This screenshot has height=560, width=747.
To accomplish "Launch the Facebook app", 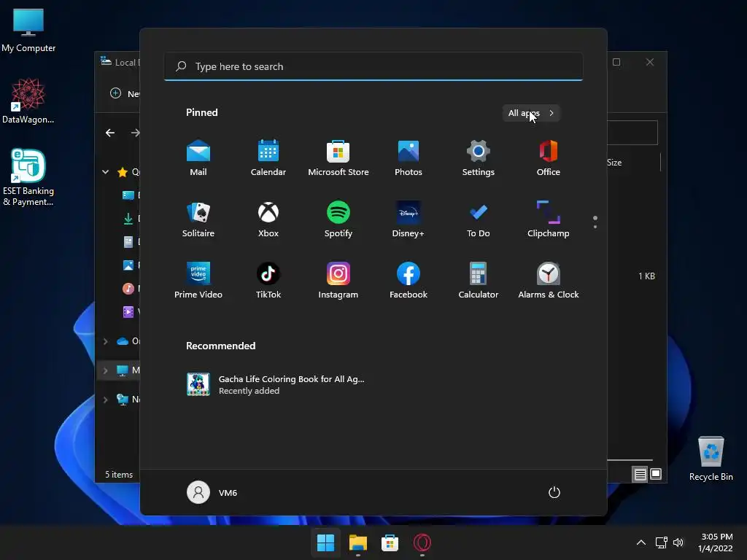I will (409, 281).
